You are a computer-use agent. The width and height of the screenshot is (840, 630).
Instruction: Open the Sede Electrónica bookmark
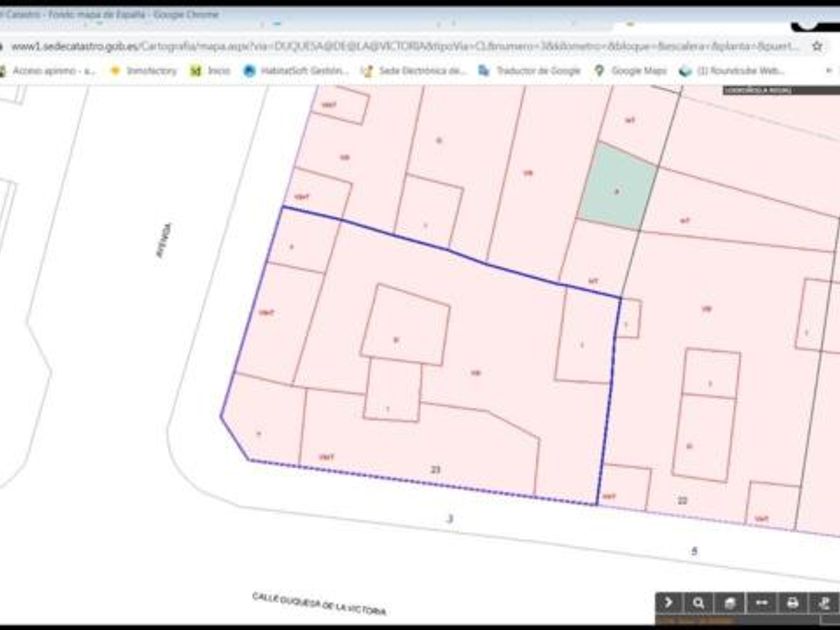click(x=414, y=71)
